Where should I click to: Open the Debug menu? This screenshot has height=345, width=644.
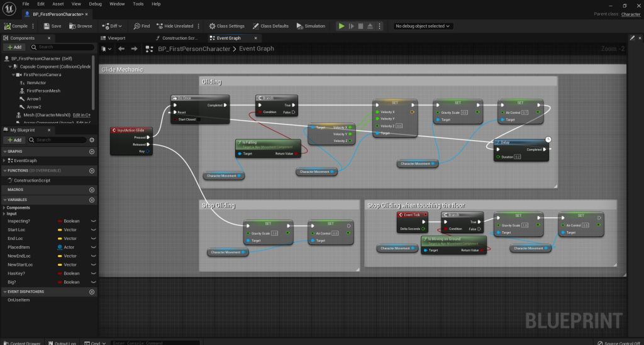95,4
